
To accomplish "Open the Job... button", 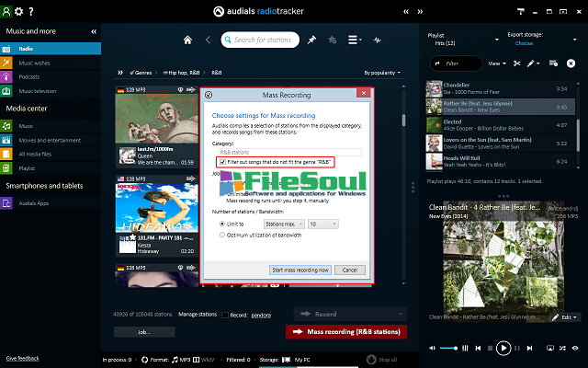I will 144,332.
